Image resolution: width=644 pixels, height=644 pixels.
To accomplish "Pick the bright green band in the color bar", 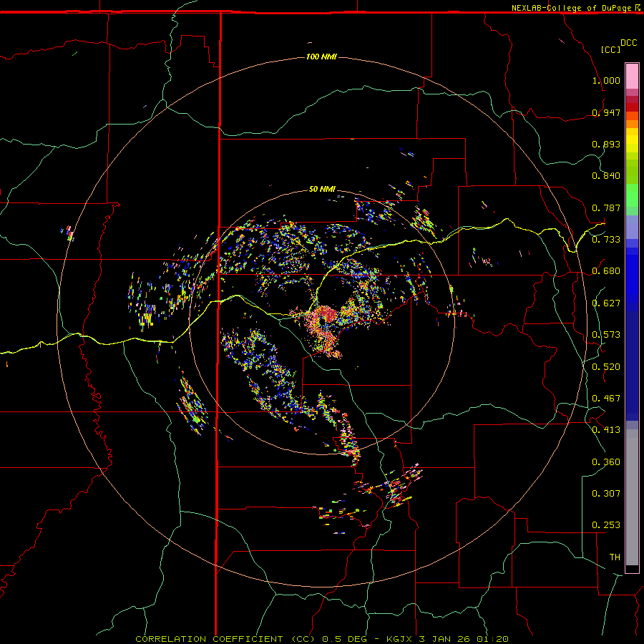I will pyautogui.click(x=632, y=195).
